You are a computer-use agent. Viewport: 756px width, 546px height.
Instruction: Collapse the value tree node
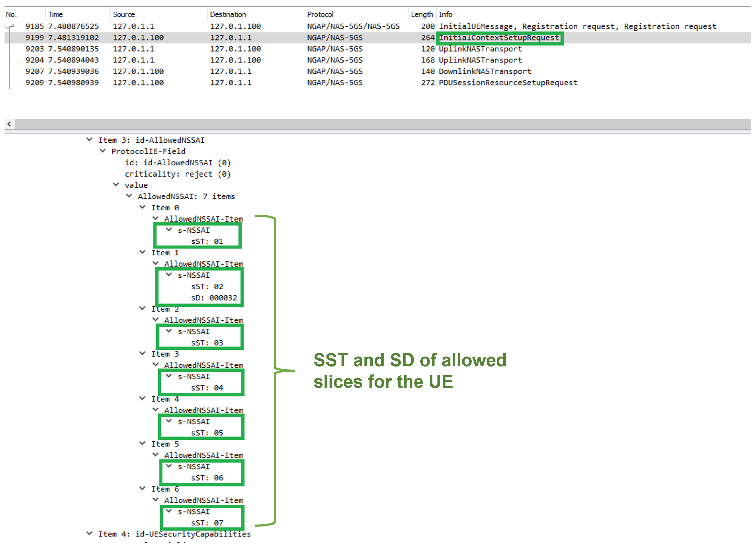click(x=116, y=185)
